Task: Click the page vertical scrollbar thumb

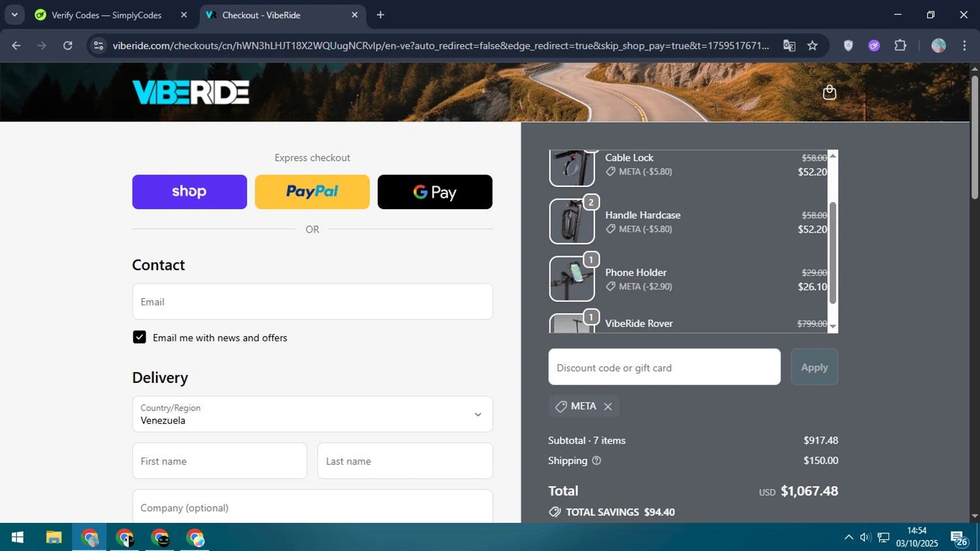Action: pos(974,138)
